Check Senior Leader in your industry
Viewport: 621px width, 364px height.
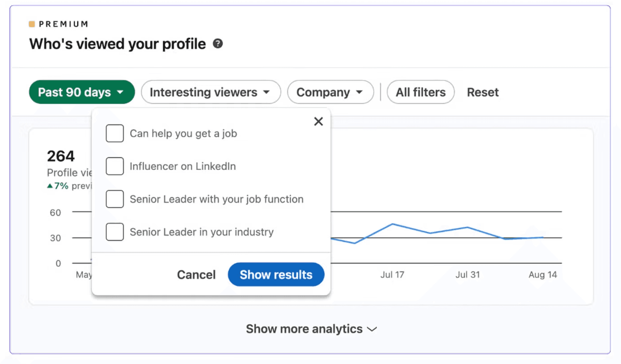pos(115,232)
